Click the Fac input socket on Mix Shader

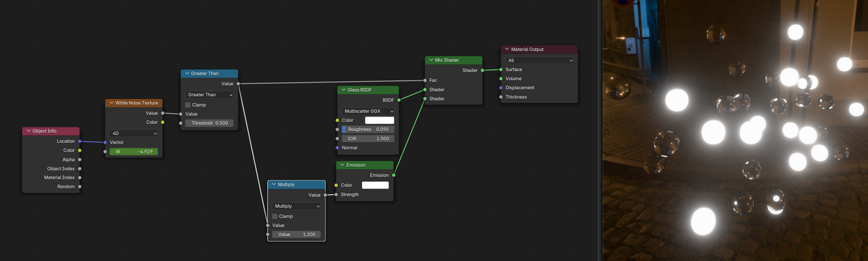coord(425,80)
